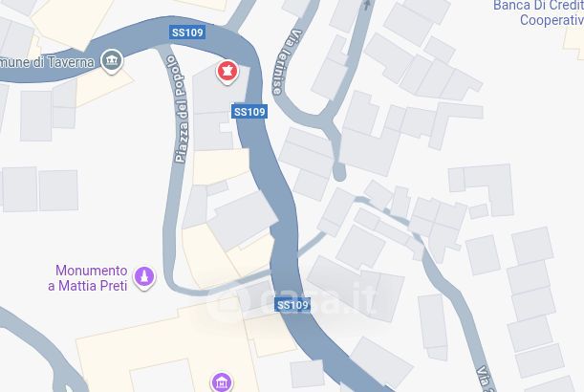Click the one-way arrow on the northern street
The image size is (584, 392).
(x=367, y=4)
